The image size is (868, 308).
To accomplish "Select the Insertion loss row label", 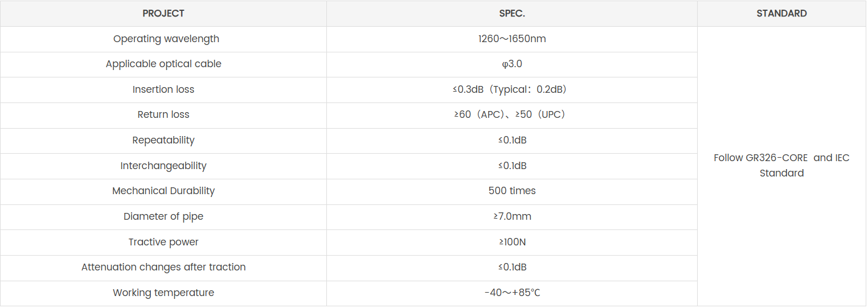I will (x=163, y=89).
